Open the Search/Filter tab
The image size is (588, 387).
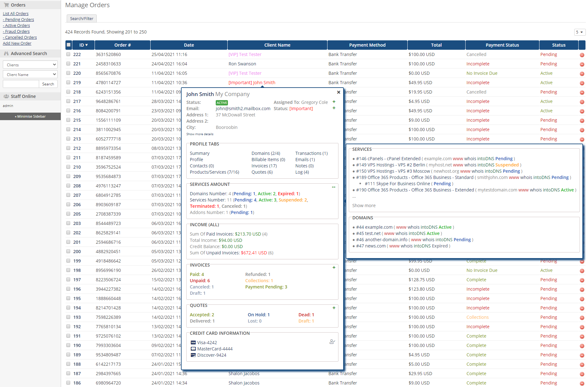(82, 18)
